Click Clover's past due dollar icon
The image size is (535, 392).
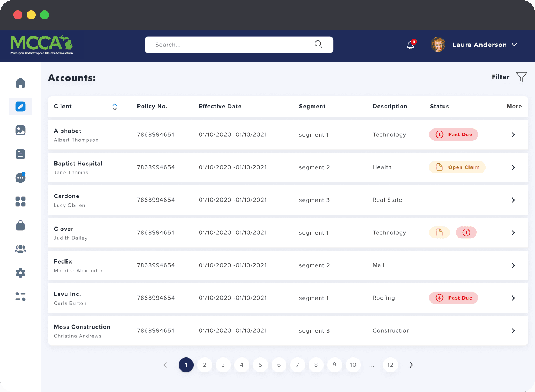466,233
